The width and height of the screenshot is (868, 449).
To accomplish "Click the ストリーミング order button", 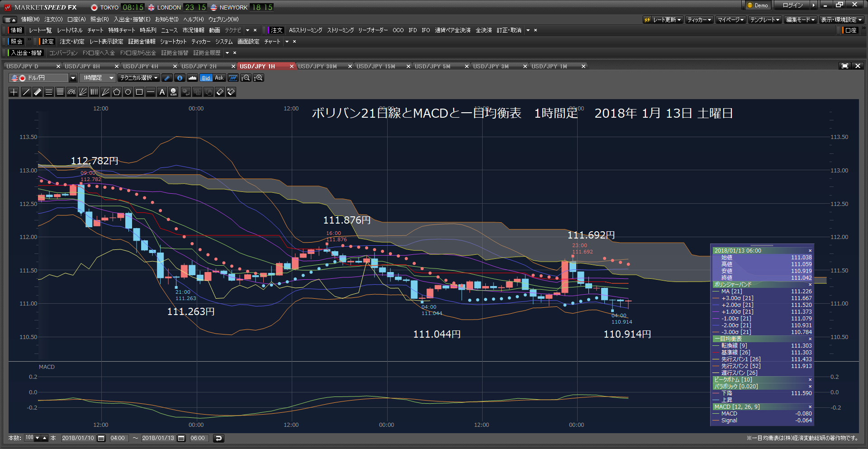I will coord(340,30).
